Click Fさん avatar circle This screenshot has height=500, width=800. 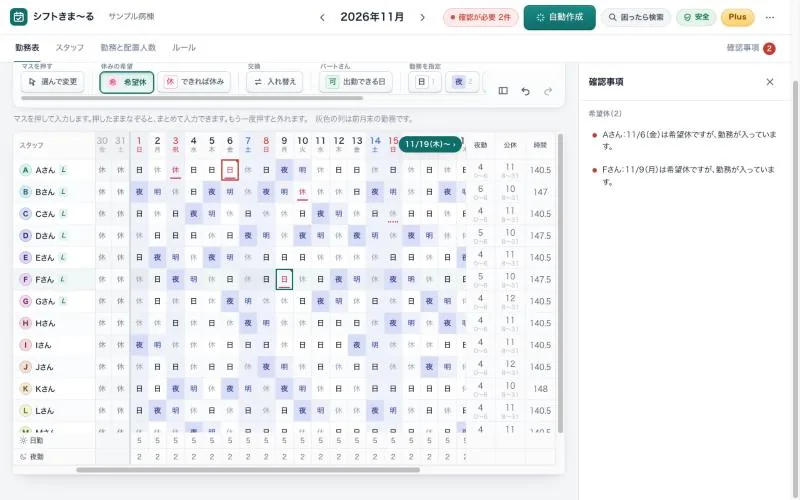26,280
